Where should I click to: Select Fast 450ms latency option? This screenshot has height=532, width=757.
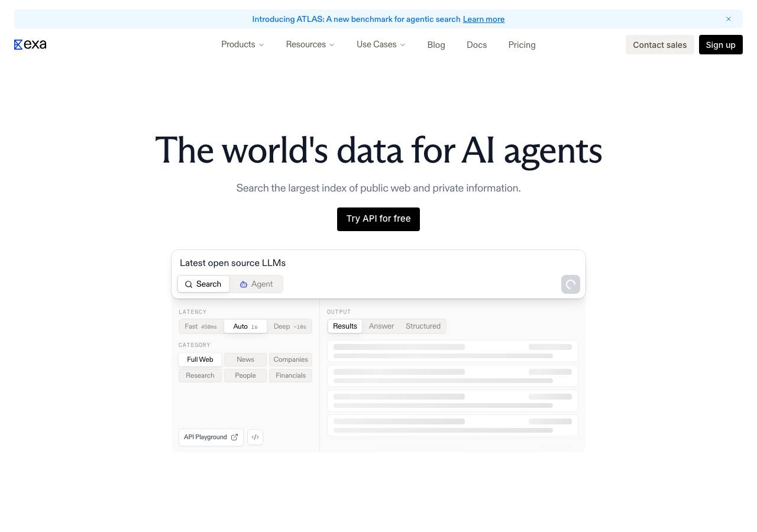[x=201, y=326]
